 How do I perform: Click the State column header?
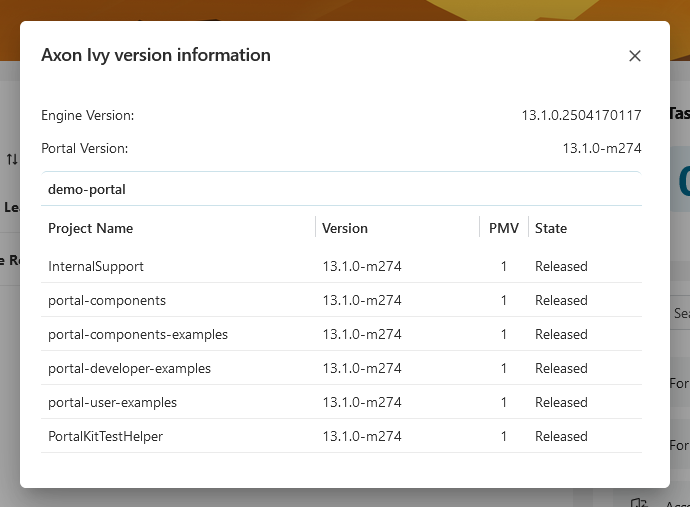[551, 228]
